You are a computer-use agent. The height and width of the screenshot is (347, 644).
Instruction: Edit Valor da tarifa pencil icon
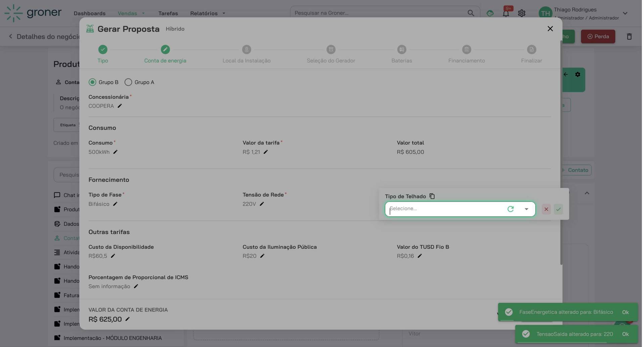tap(265, 152)
